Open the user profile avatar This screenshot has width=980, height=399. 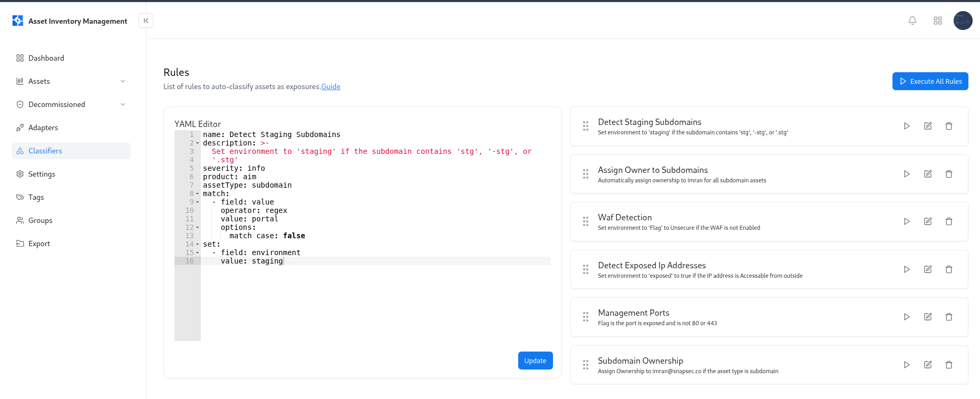963,21
